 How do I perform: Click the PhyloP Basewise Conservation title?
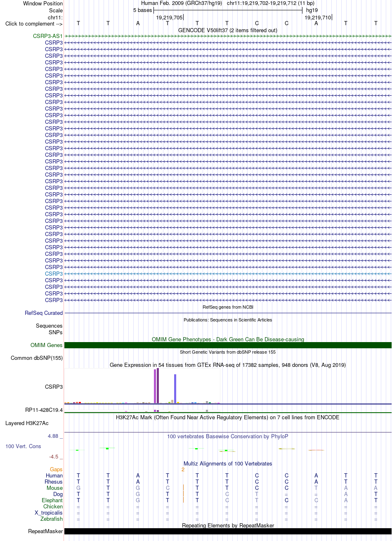click(x=228, y=436)
